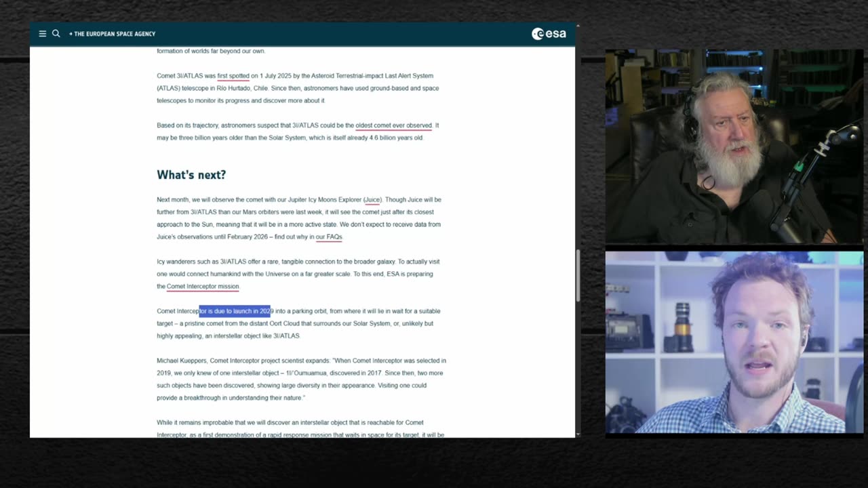The height and width of the screenshot is (488, 868).
Task: Open the 'Comet Interceptor mission' link
Action: click(203, 287)
